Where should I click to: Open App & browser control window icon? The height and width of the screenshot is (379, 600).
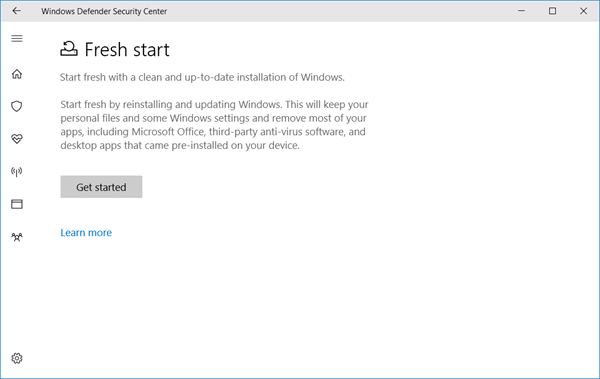[17, 204]
